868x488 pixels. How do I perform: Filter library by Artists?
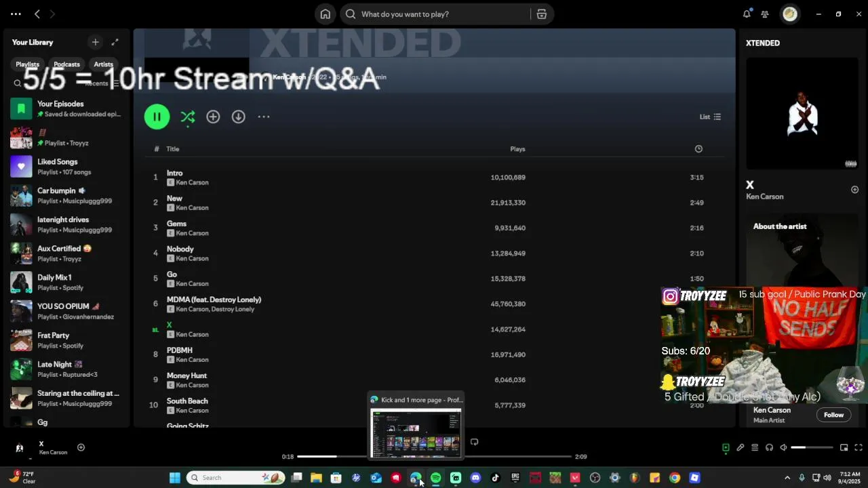pyautogui.click(x=103, y=64)
